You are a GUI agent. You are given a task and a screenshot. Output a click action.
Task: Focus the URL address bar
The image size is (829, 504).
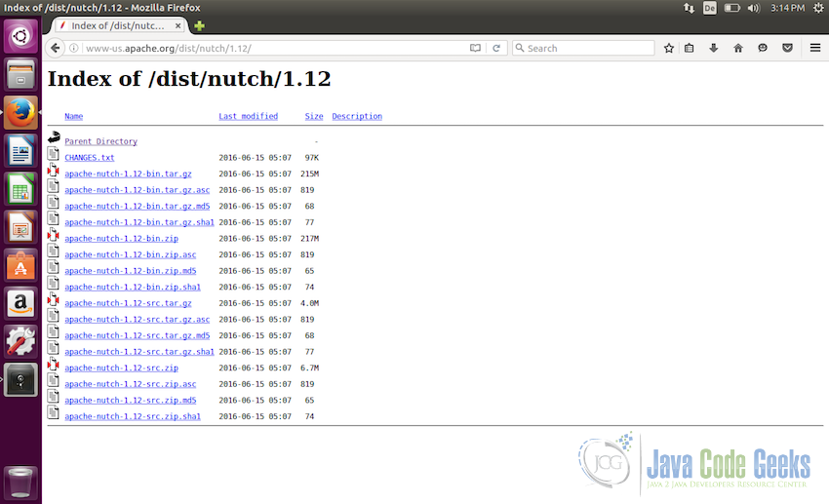(275, 48)
